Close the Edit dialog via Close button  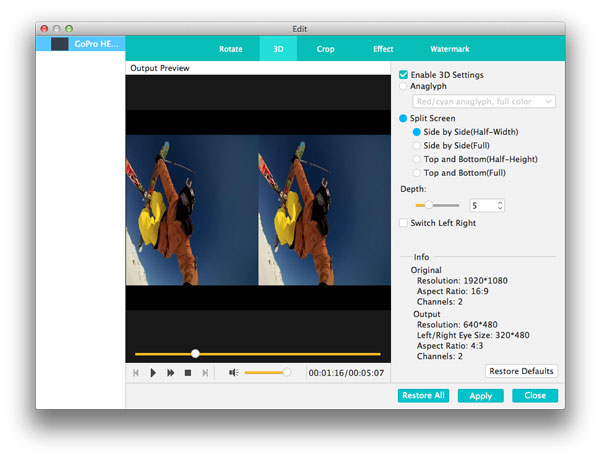pyautogui.click(x=535, y=396)
